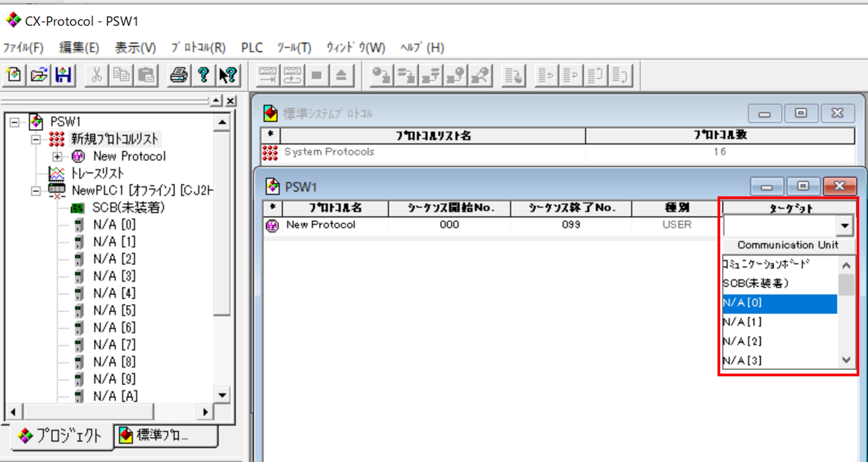868x462 pixels.
Task: Click the Copy toolbar icon
Action: point(121,74)
